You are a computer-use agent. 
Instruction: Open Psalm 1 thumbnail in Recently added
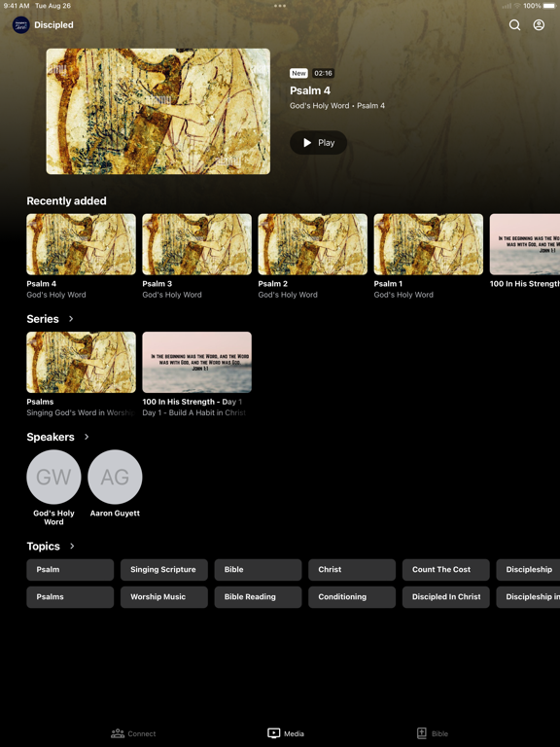(428, 244)
